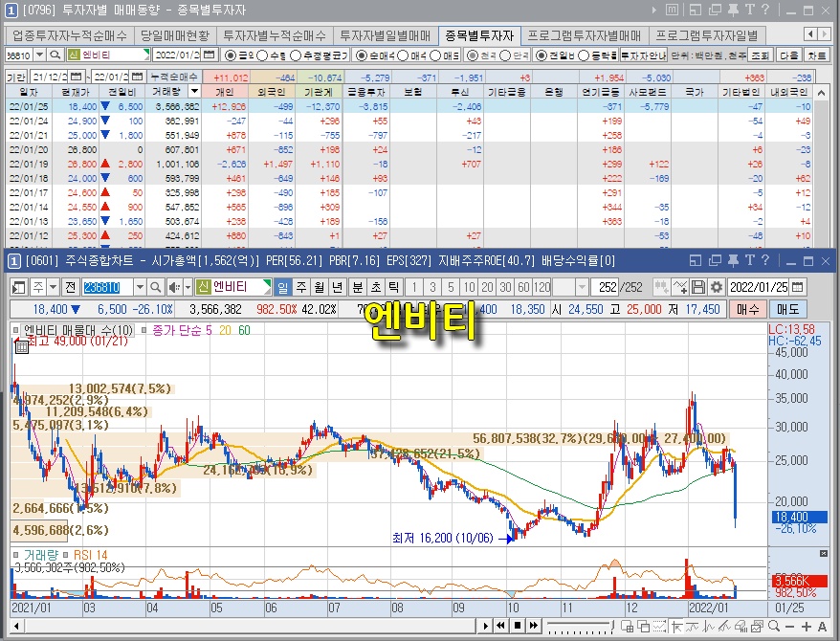Click the blue 매도 sell button
The height and width of the screenshot is (641, 840).
[x=788, y=309]
